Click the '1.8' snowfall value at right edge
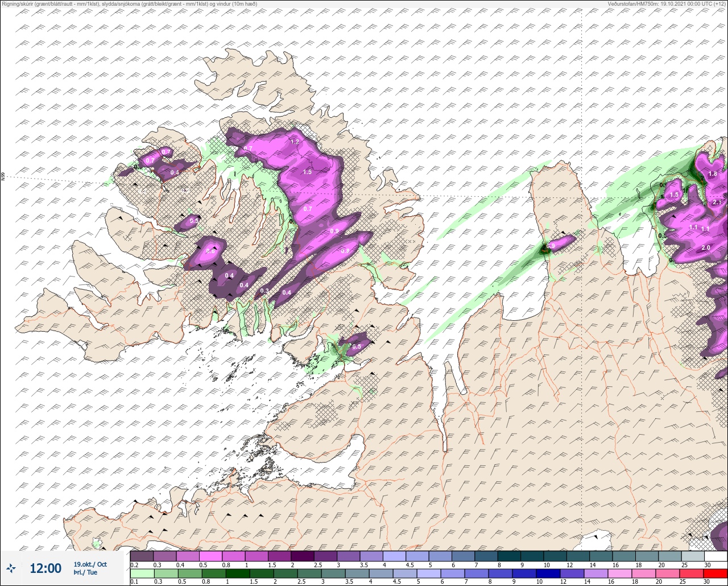The height and width of the screenshot is (586, 728). (713, 174)
